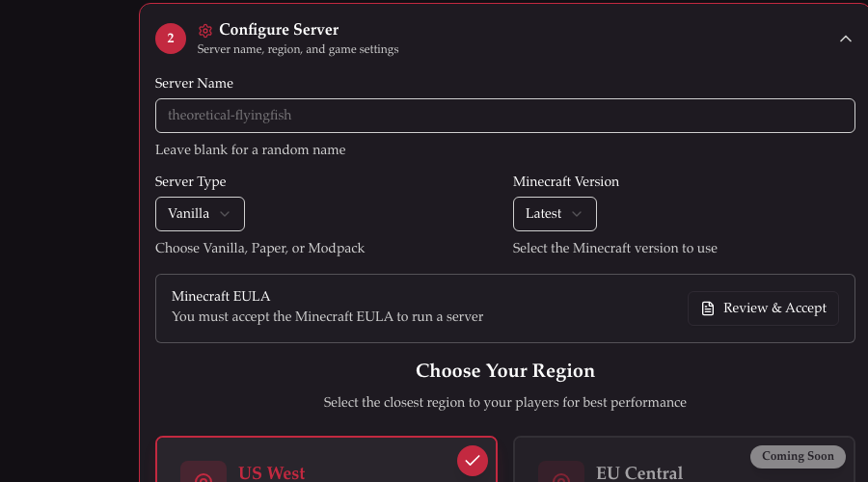Focus the Server Name text field
Viewport: 868px width, 482px height.
(504, 116)
